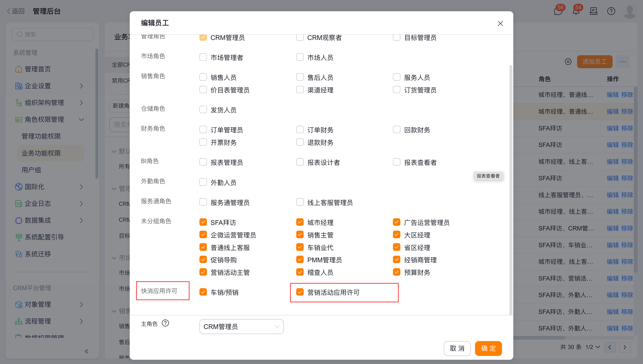Select 业务功能权限 in sidebar
This screenshot has width=643, height=364.
(x=50, y=153)
